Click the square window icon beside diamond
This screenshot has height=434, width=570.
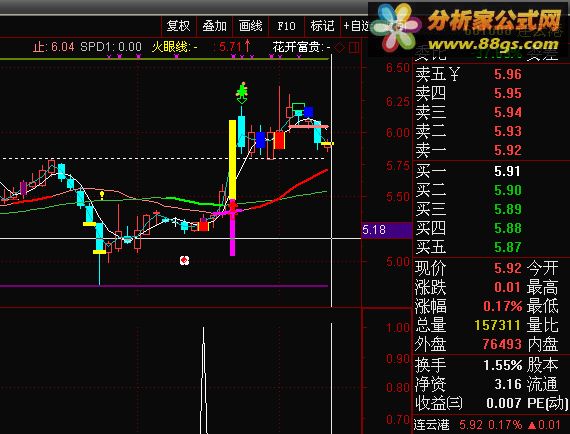click(354, 47)
